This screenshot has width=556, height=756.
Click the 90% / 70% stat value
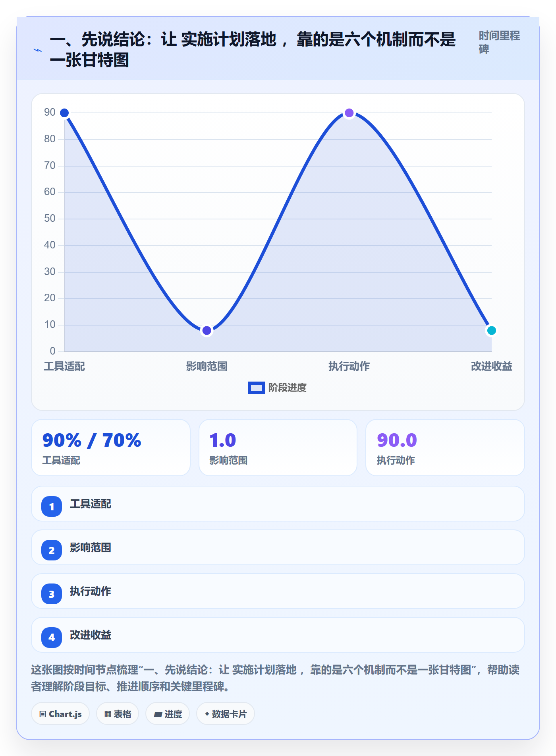point(92,440)
